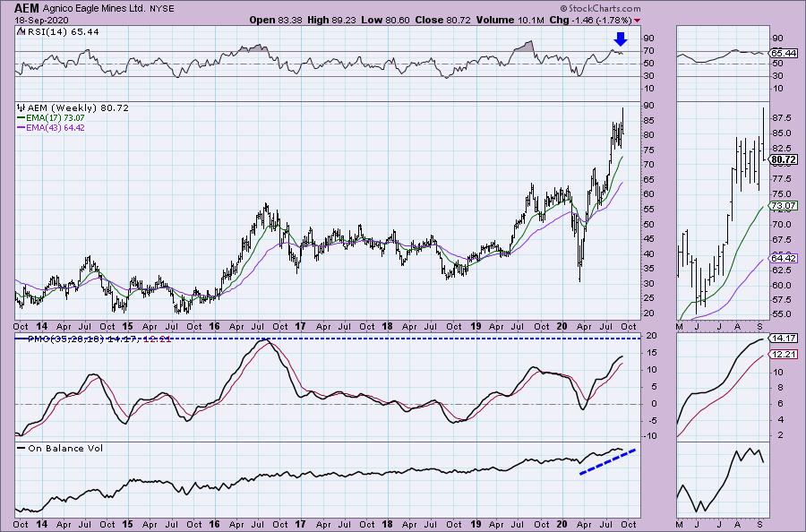Click the boxed 65.44 RSI value in the side panel

(784, 54)
